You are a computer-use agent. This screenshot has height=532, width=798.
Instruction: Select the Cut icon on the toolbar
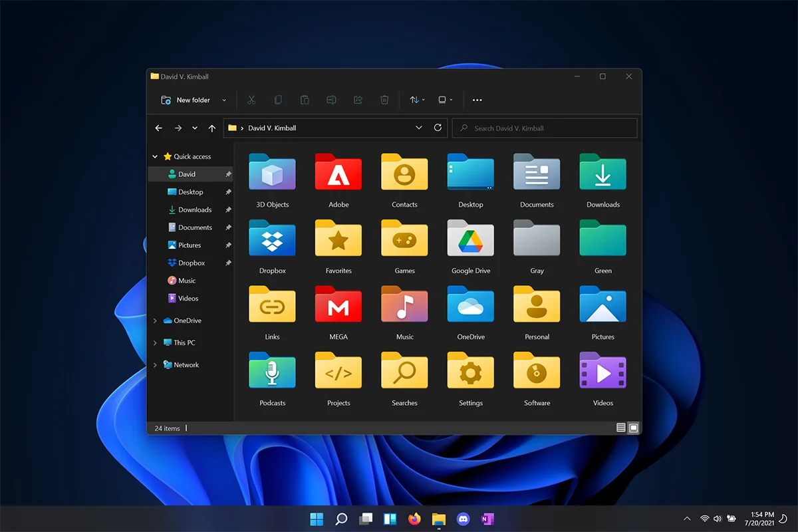coord(251,100)
